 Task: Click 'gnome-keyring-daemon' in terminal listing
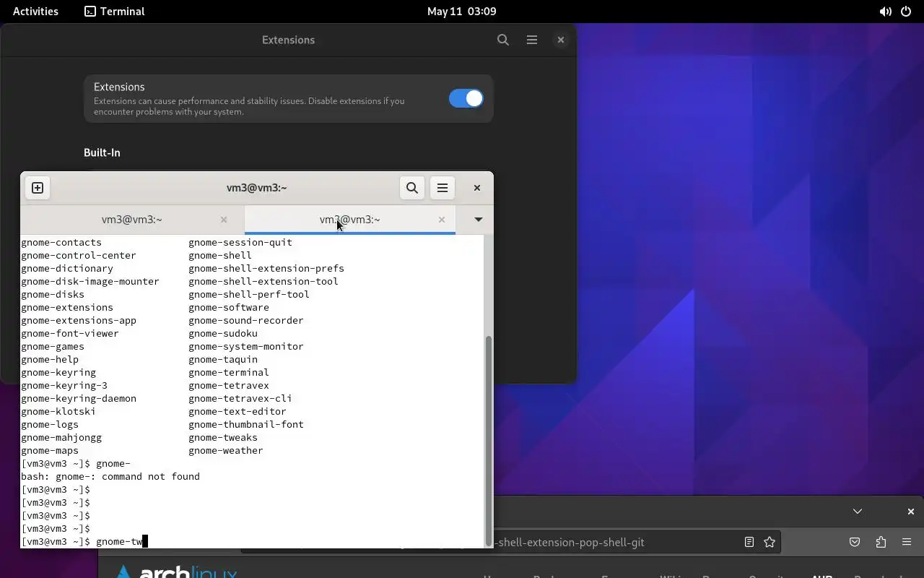tap(79, 398)
